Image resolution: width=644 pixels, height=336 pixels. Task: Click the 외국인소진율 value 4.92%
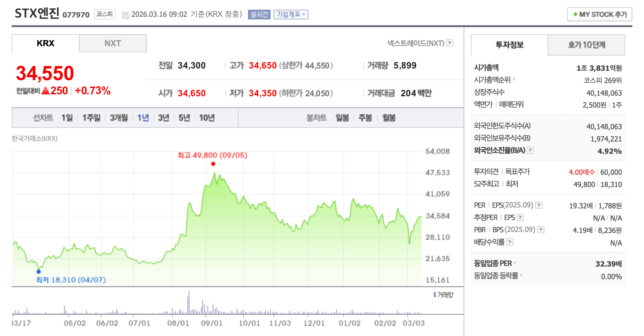pos(609,151)
